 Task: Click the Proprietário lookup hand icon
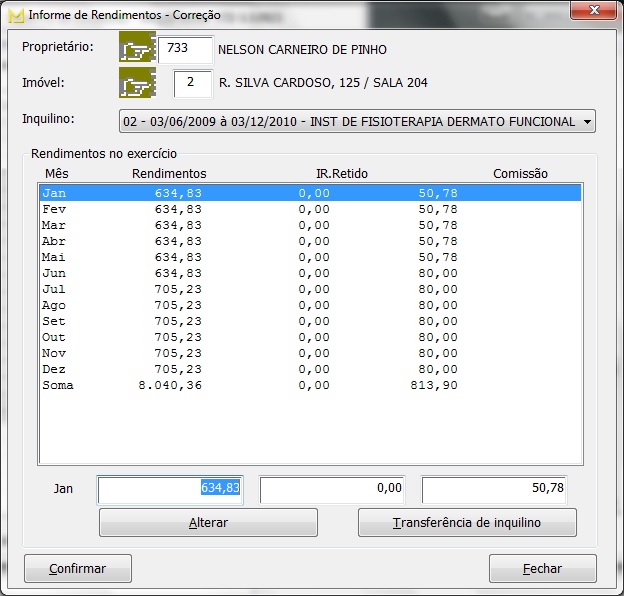(x=136, y=49)
